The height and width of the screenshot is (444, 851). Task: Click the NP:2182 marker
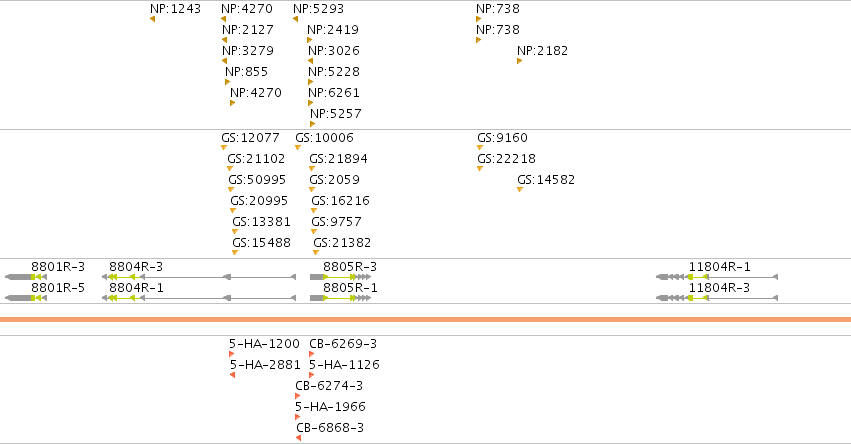(x=519, y=61)
